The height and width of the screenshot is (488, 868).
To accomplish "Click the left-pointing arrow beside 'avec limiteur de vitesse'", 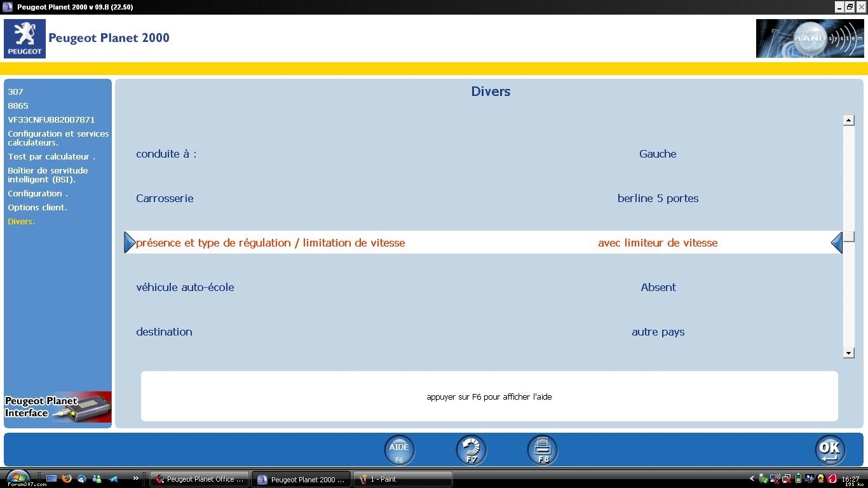I will [x=837, y=242].
